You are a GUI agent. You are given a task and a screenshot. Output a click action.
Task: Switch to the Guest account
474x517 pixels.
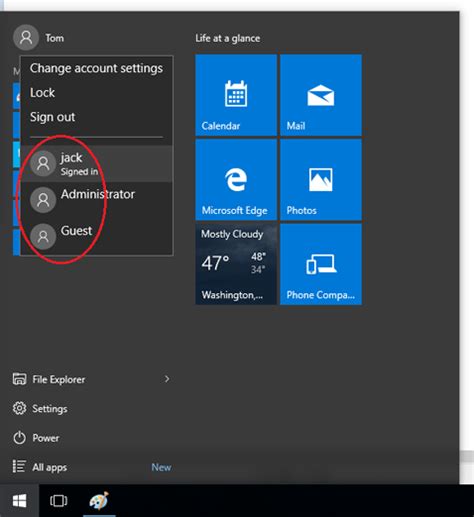pyautogui.click(x=96, y=236)
